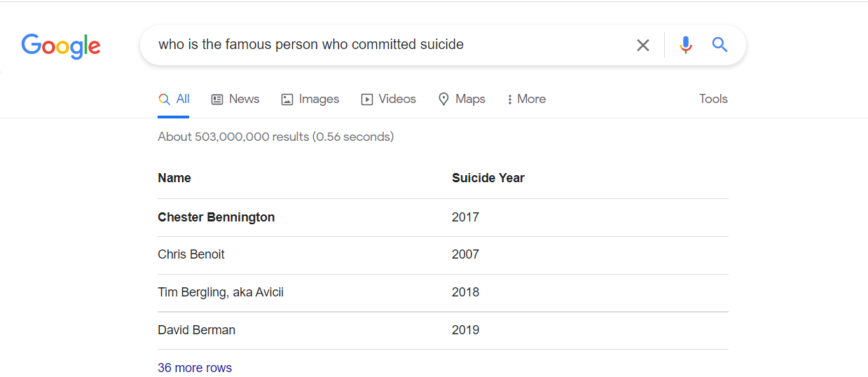
Task: Expand the 36 more rows link
Action: [195, 368]
